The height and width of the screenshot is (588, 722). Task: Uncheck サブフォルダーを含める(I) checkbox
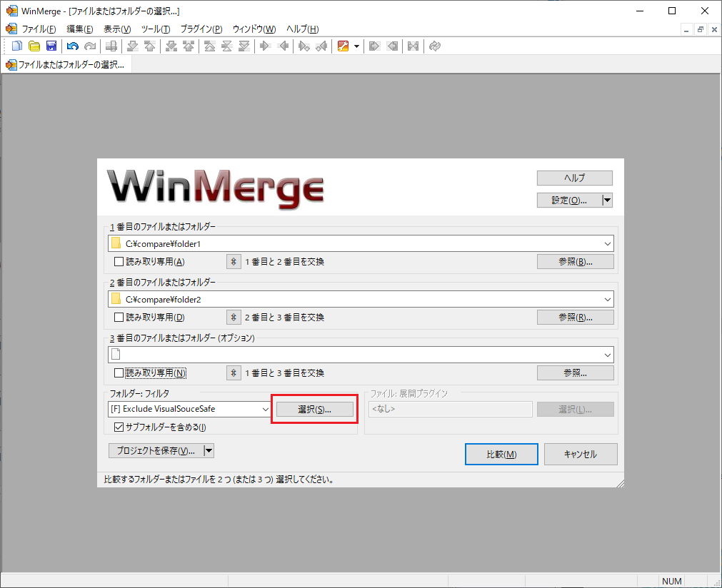click(119, 427)
